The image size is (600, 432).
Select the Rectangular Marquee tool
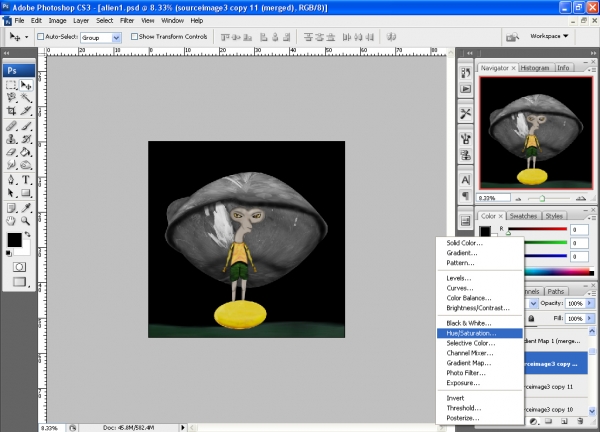[x=11, y=85]
